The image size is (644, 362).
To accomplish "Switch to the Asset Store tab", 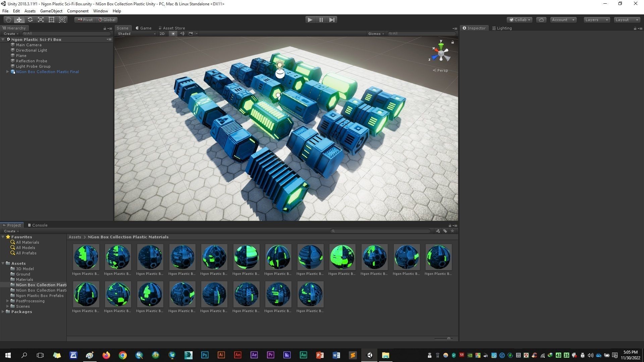I will [172, 28].
